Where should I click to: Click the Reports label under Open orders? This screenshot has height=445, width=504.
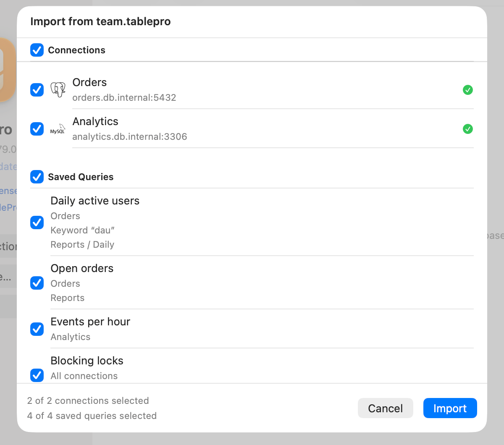pyautogui.click(x=67, y=298)
